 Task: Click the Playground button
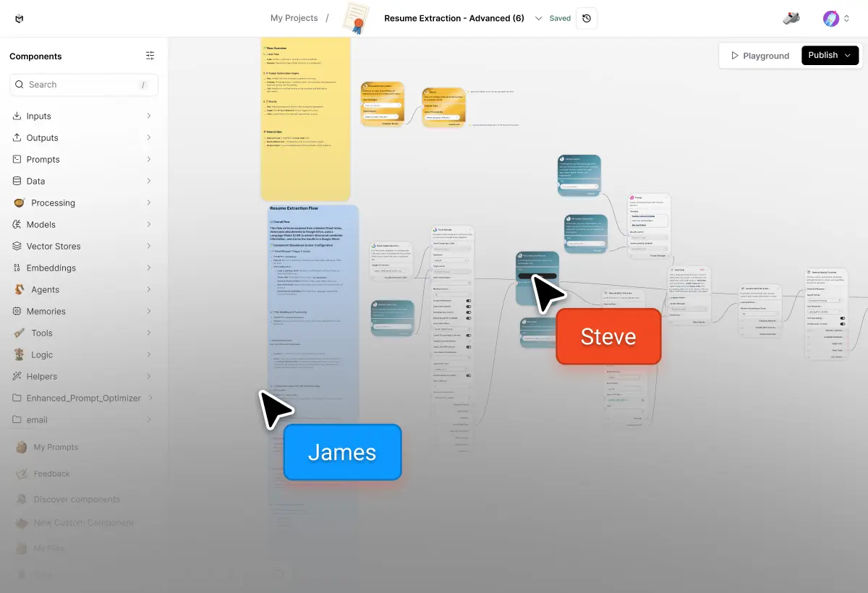click(761, 55)
